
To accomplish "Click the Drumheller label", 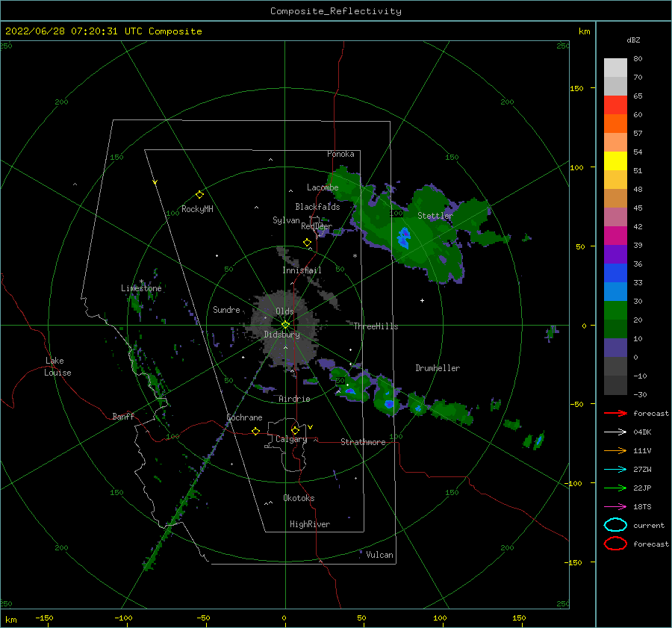I will pyautogui.click(x=438, y=368).
